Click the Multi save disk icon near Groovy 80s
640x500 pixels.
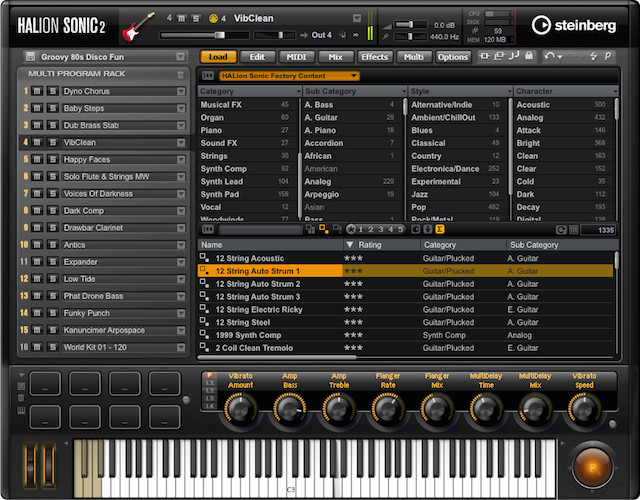point(30,56)
